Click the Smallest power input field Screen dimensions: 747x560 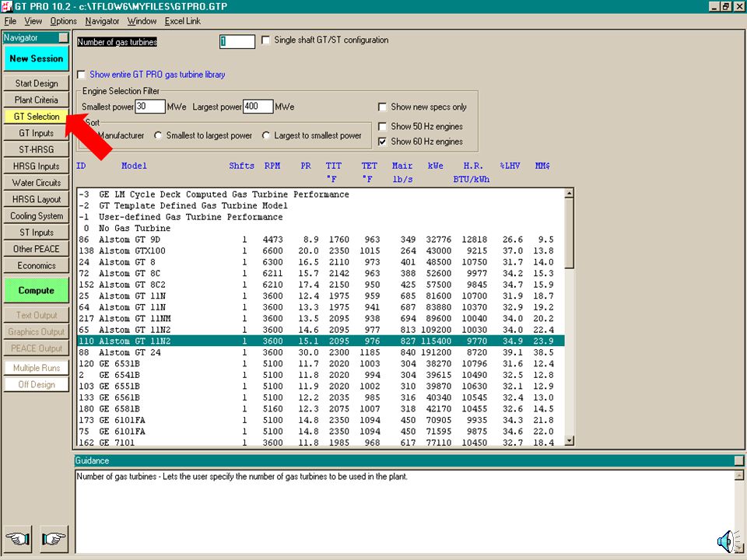pos(150,107)
